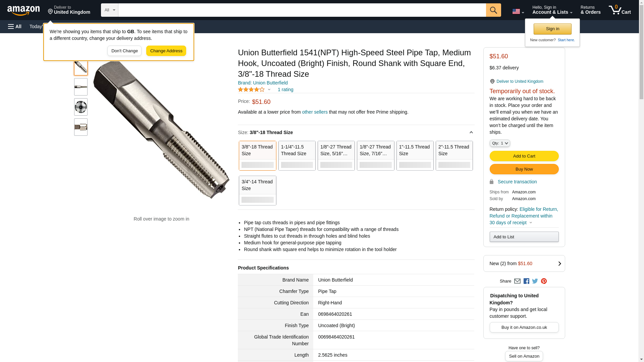Open the country flag language dropdown
This screenshot has height=362, width=644.
pos(518,11)
